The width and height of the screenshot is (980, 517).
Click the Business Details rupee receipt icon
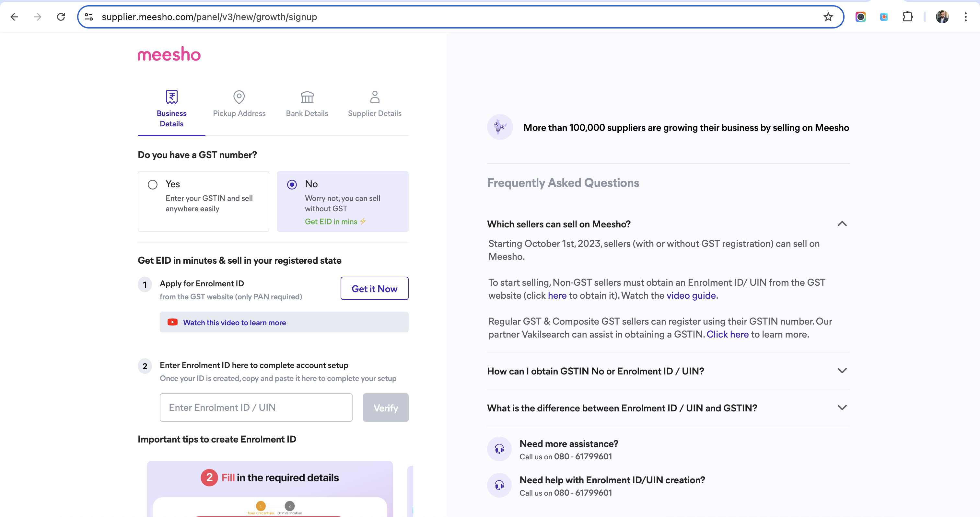[x=171, y=97]
